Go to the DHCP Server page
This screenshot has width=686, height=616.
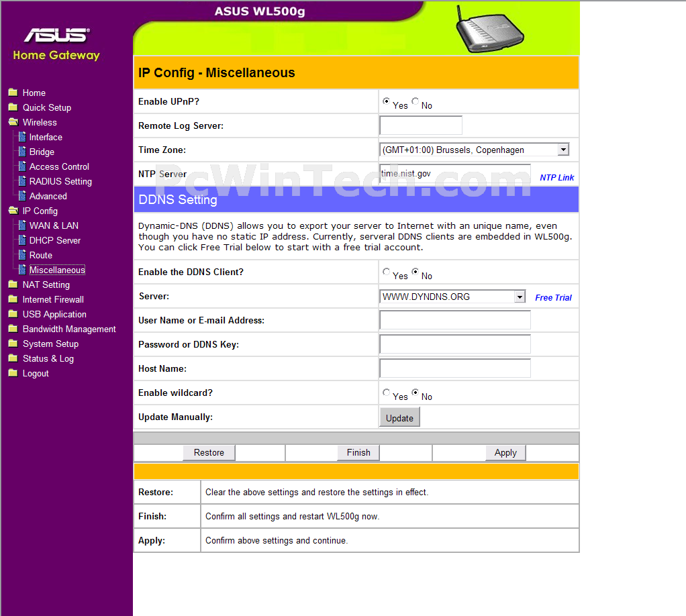(54, 241)
